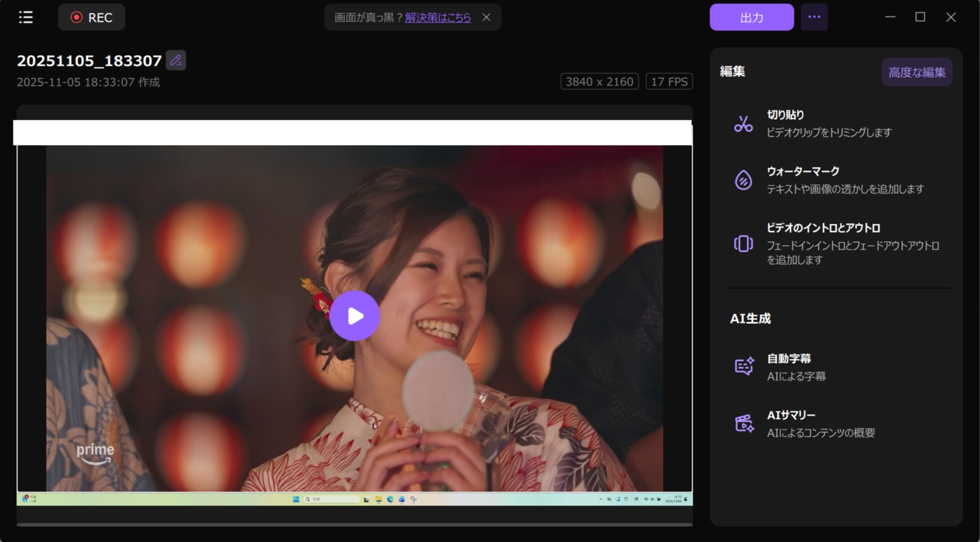Viewport: 980px width, 542px height.
Task: Generate a summary via the AIサマリー icon
Action: coord(745,423)
